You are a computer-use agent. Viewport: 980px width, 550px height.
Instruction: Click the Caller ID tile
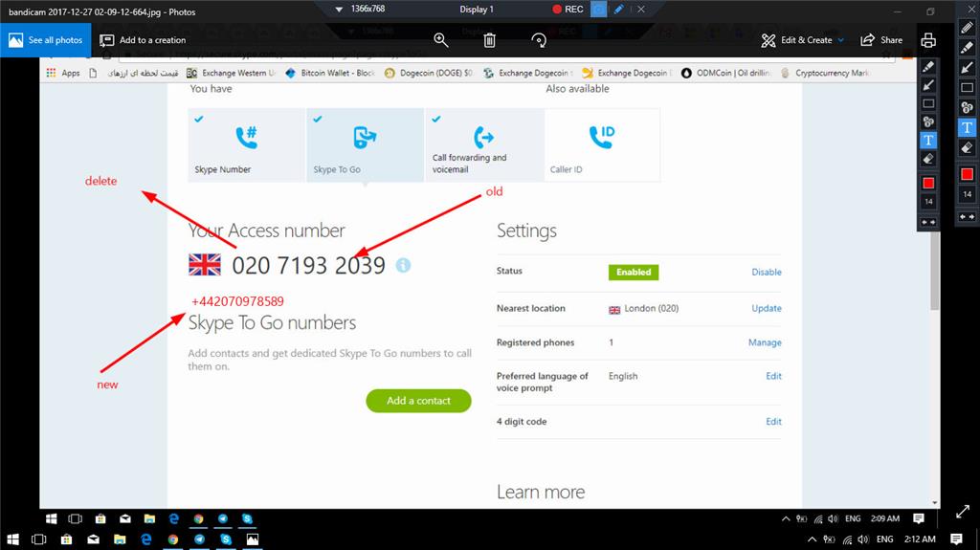pos(602,145)
